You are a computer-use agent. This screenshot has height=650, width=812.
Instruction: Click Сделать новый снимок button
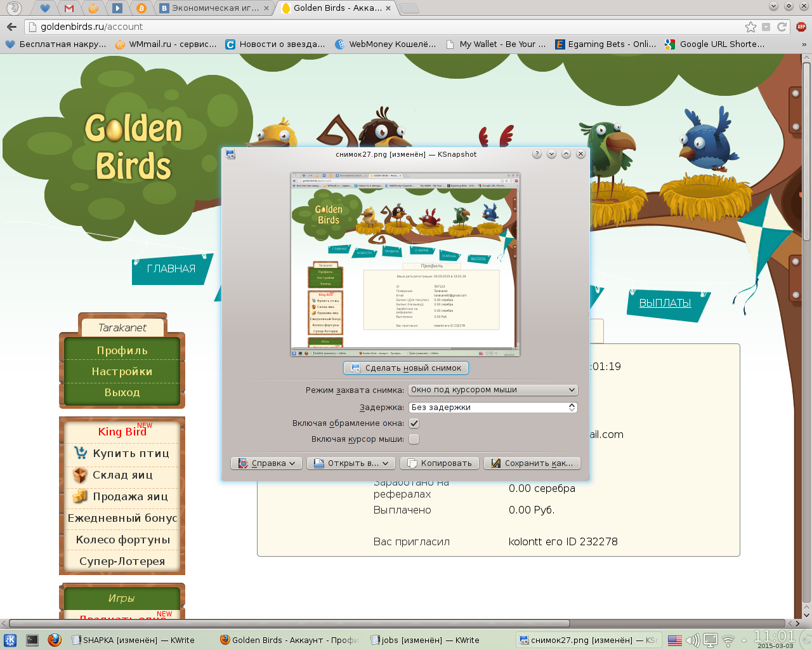point(406,368)
